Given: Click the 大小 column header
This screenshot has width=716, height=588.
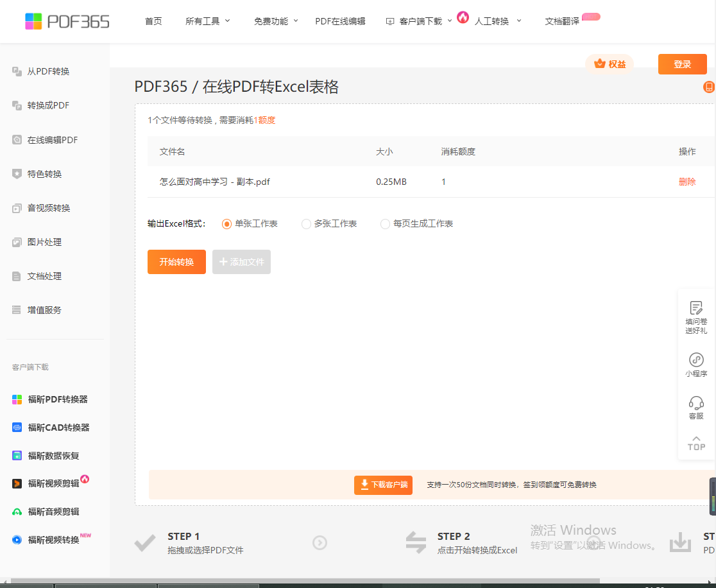Looking at the screenshot, I should tap(384, 151).
